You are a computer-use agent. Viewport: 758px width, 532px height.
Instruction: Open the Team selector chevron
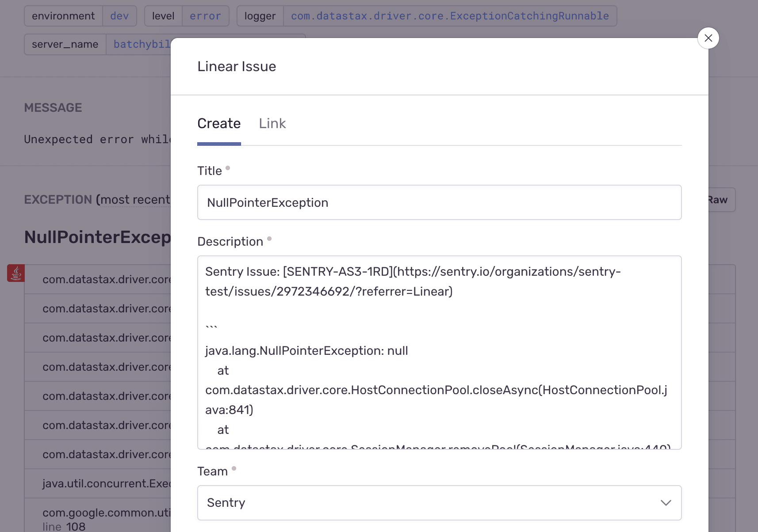[665, 503]
